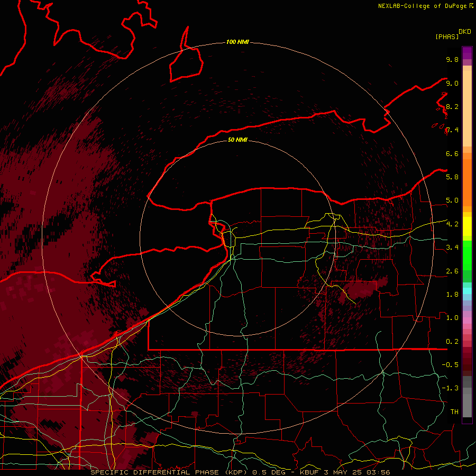Select the 1.8 scale value
The height and width of the screenshot is (476, 476).
point(452,295)
